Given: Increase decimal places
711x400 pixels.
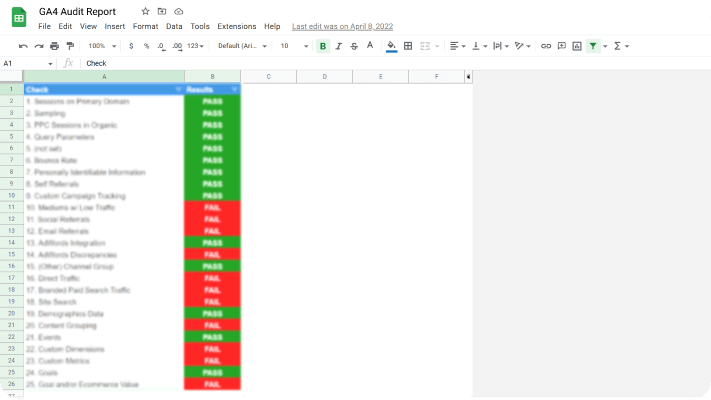Looking at the screenshot, I should (x=177, y=46).
